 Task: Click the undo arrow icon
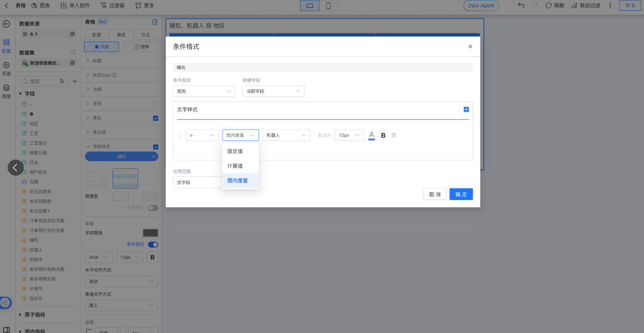point(520,6)
